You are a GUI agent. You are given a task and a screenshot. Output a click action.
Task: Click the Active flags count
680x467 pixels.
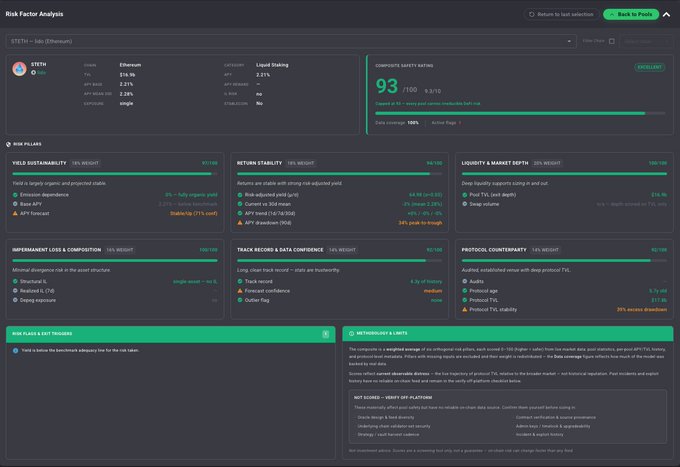pos(460,123)
